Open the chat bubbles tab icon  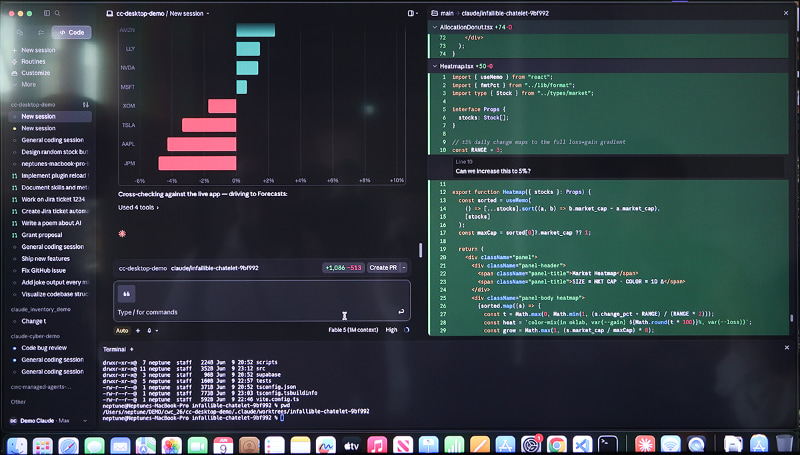[20, 32]
